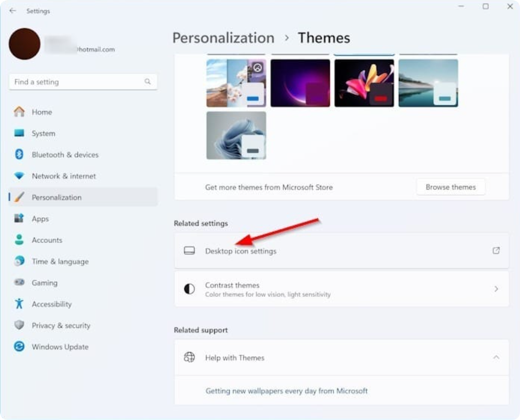Select the System category
The width and height of the screenshot is (520, 420).
point(43,134)
